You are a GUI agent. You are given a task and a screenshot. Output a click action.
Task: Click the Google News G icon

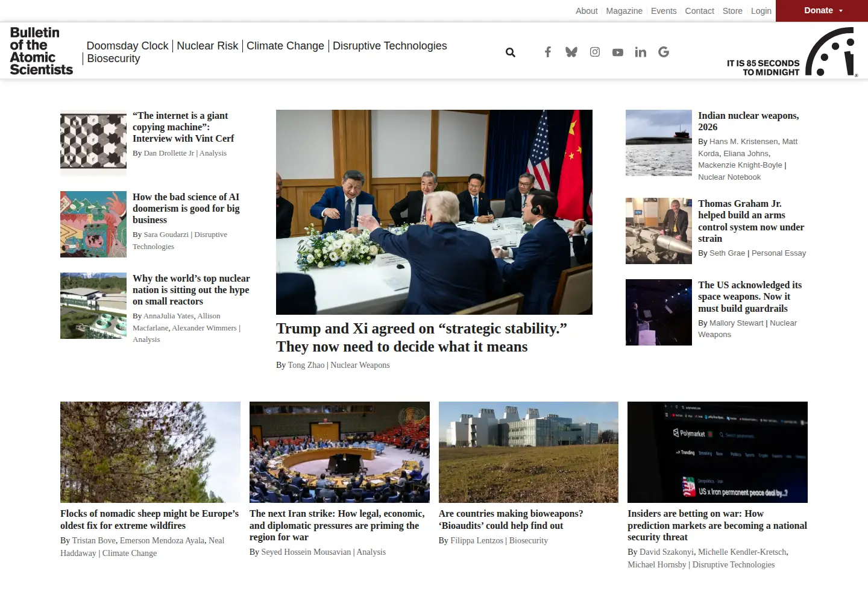pos(664,52)
